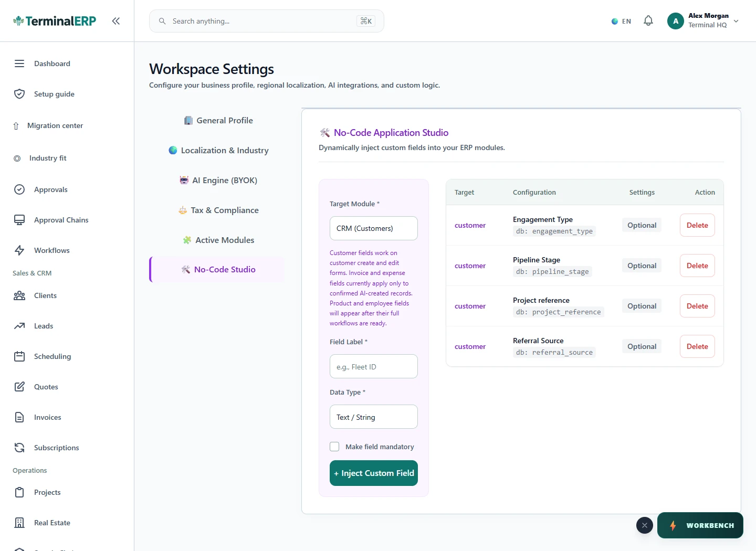Click Inject Custom Field button
The width and height of the screenshot is (756, 551).
click(x=374, y=473)
